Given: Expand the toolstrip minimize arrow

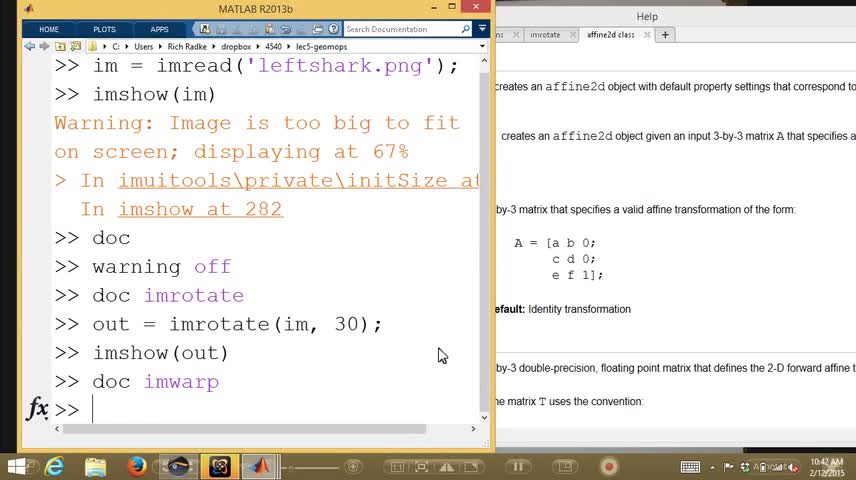Looking at the screenshot, I should tap(482, 28).
